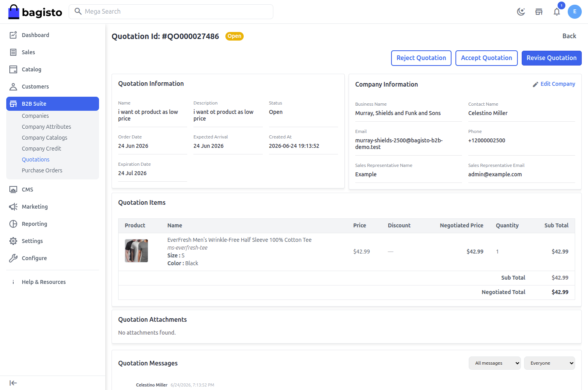Screen dimensions: 588x390
Task: Open the Marketing menu label
Action: (x=35, y=207)
